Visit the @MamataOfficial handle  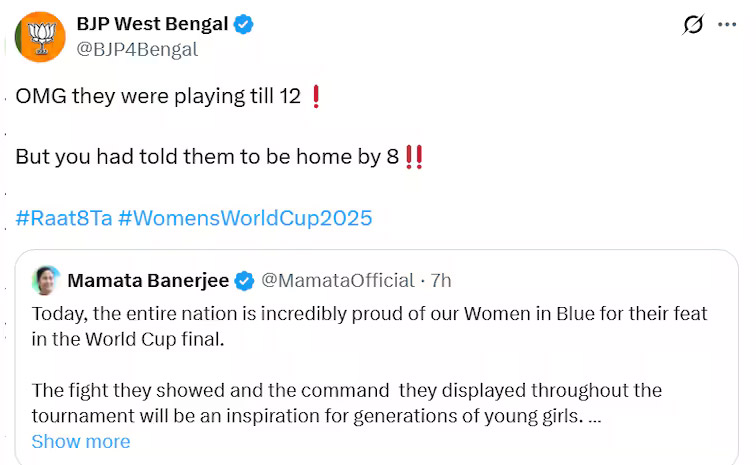[x=337, y=280]
